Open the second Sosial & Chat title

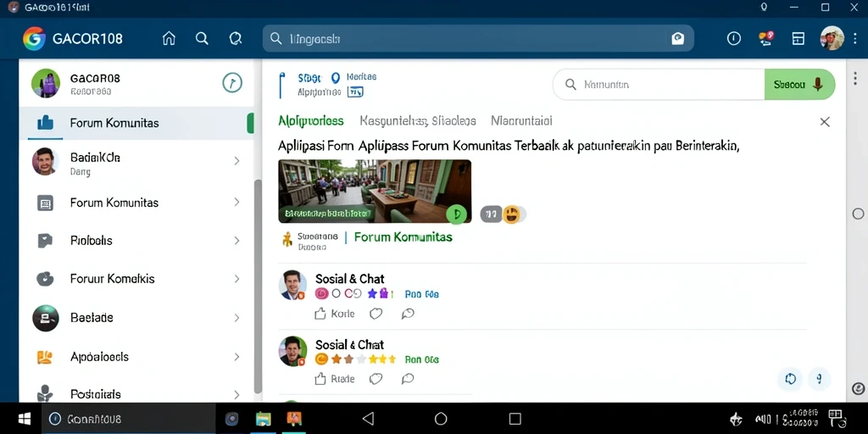(349, 345)
